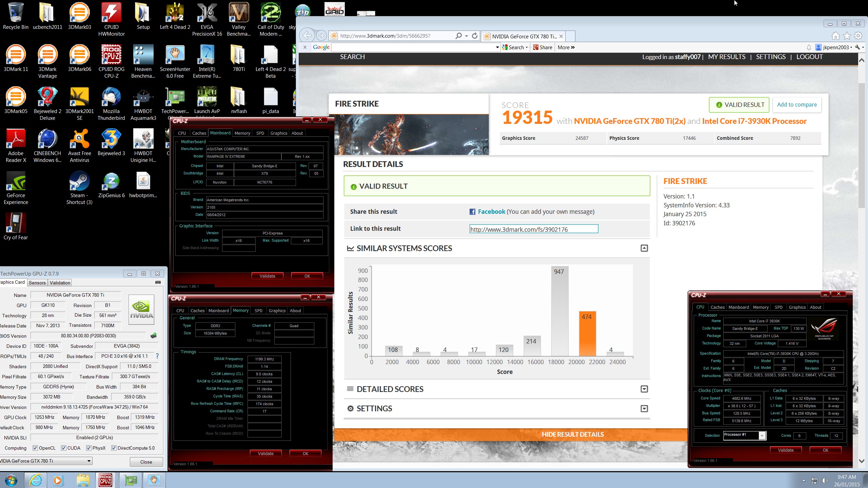Open browser favorites star icon
Image resolution: width=868 pixels, height=488 pixels.
(847, 36)
